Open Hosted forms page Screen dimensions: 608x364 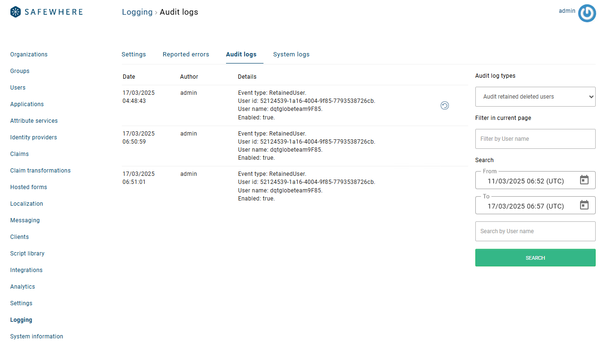(29, 187)
